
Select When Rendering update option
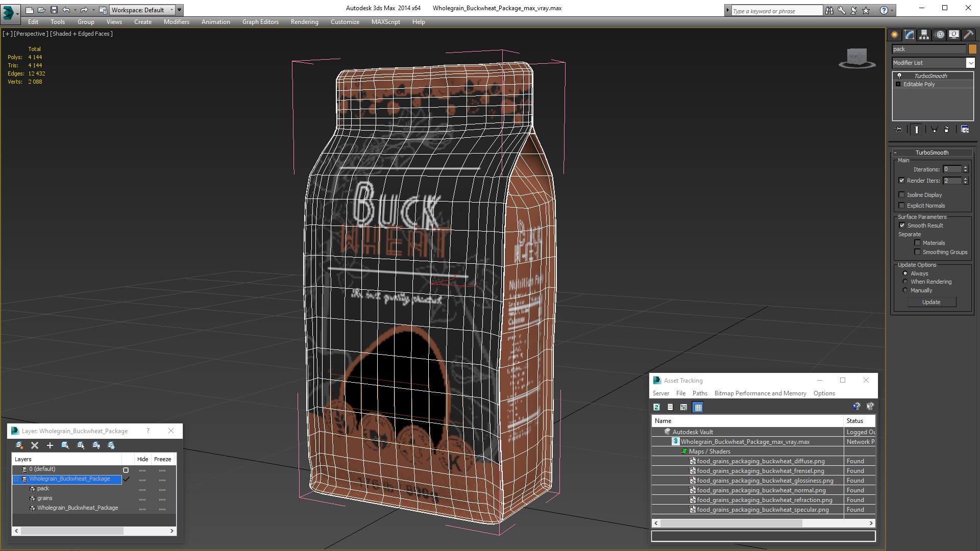click(905, 282)
